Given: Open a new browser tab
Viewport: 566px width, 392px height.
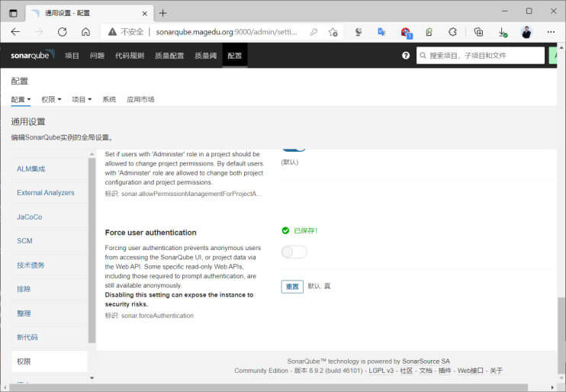Looking at the screenshot, I should point(162,14).
